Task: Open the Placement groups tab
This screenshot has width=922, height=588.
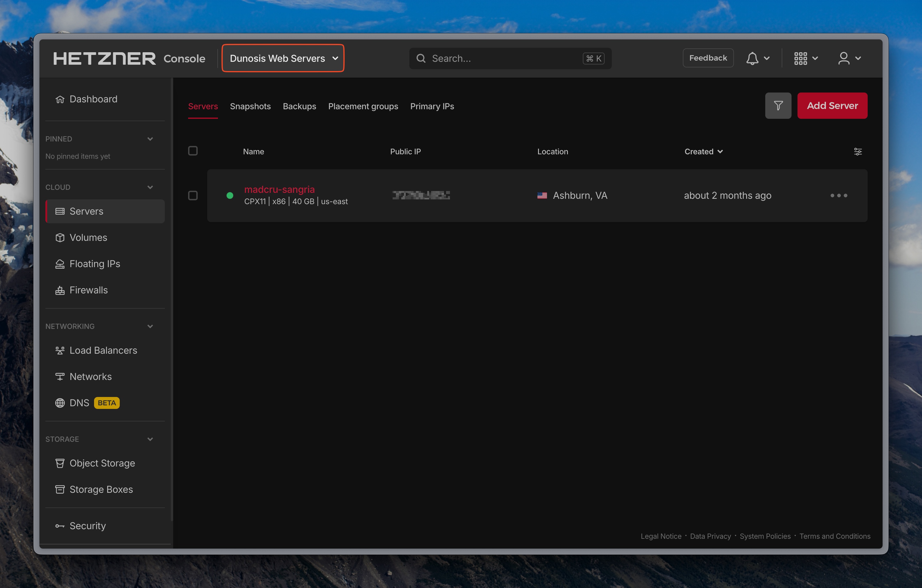Action: click(363, 107)
